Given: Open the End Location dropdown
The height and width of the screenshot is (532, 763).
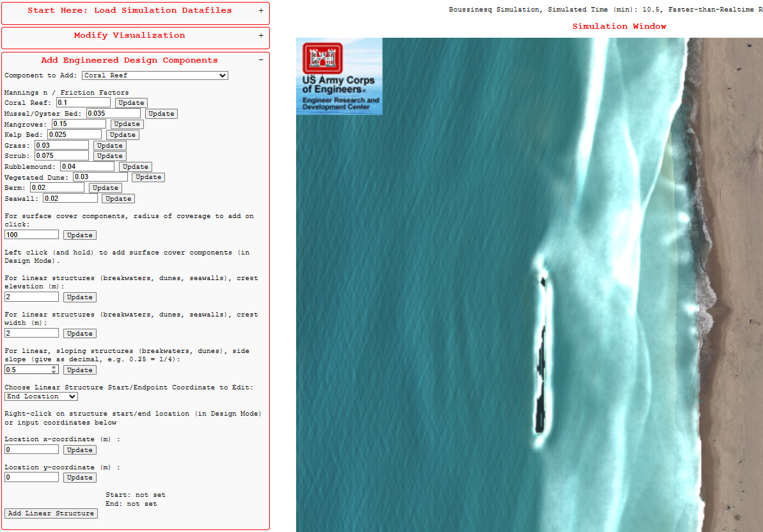Looking at the screenshot, I should pyautogui.click(x=41, y=396).
